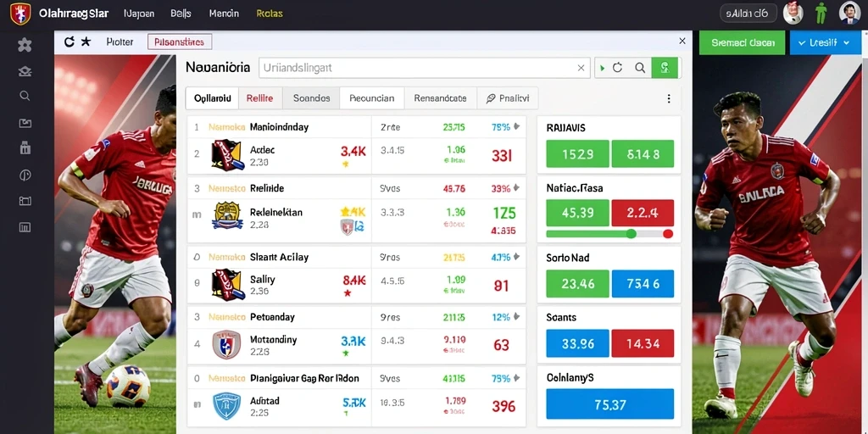The image size is (868, 434).
Task: Open the three-dot options menu
Action: (x=669, y=98)
